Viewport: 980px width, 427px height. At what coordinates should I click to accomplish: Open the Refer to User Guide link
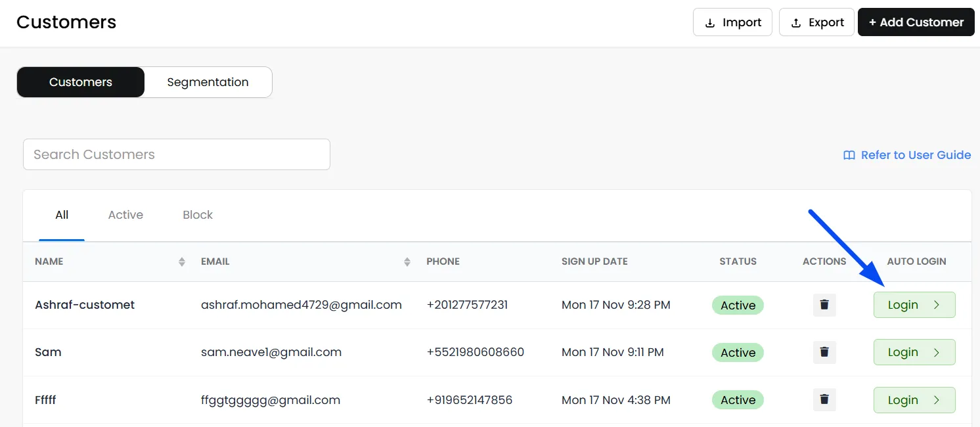[907, 155]
